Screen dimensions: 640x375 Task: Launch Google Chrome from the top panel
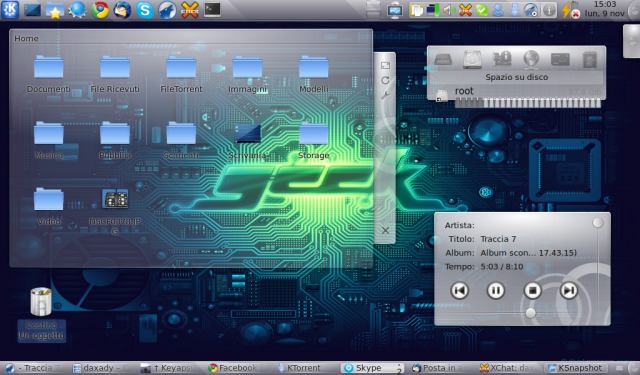click(100, 10)
